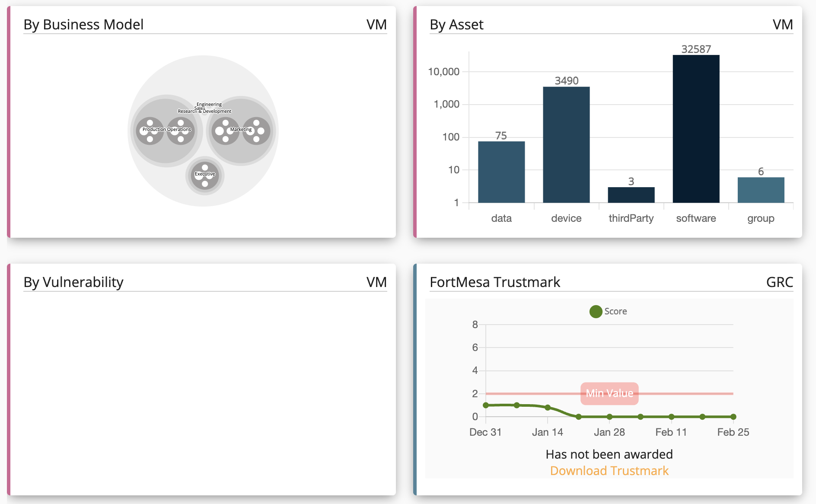Click the green Score legend dot
This screenshot has height=504, width=816.
click(x=595, y=311)
